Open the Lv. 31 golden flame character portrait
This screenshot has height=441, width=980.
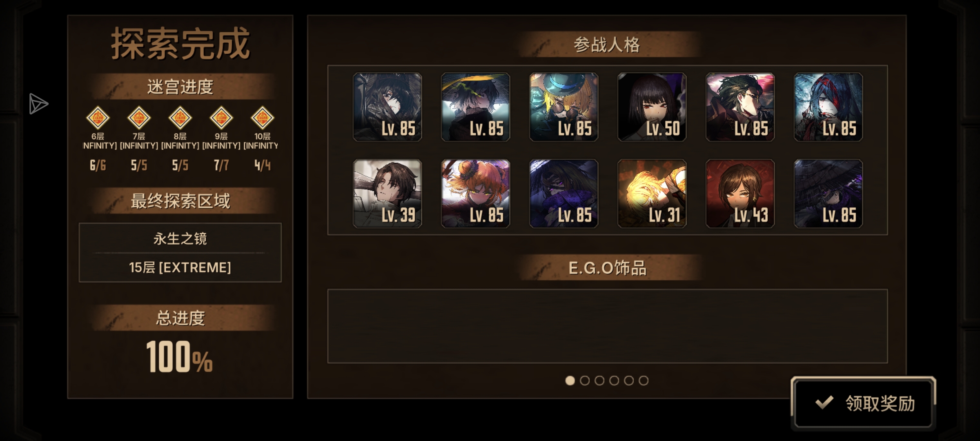tap(652, 194)
